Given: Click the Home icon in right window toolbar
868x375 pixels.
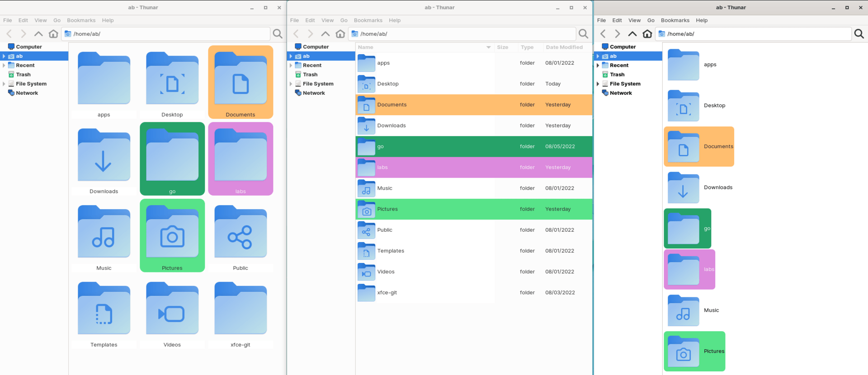Looking at the screenshot, I should 647,34.
